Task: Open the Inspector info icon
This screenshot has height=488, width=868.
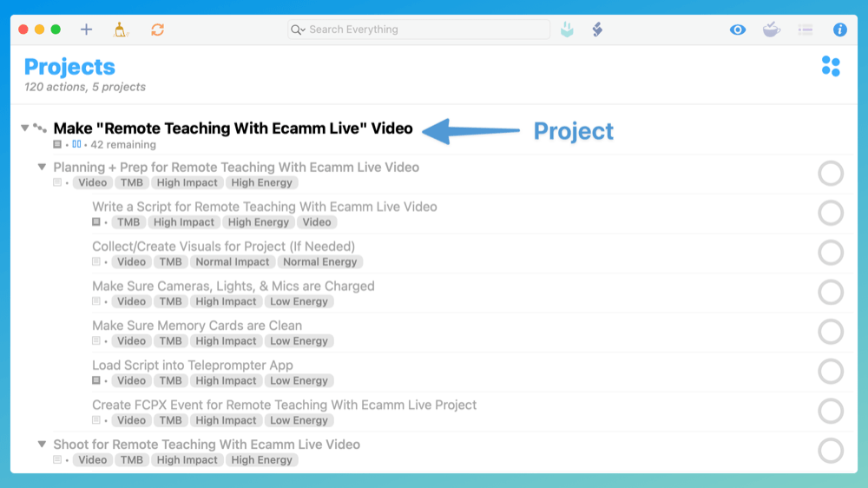Action: pyautogui.click(x=839, y=30)
